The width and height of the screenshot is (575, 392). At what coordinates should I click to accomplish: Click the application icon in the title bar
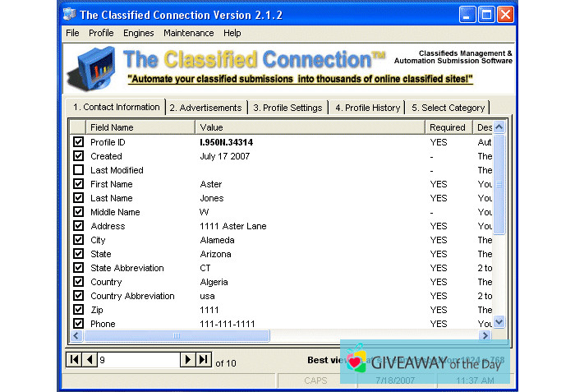point(71,14)
